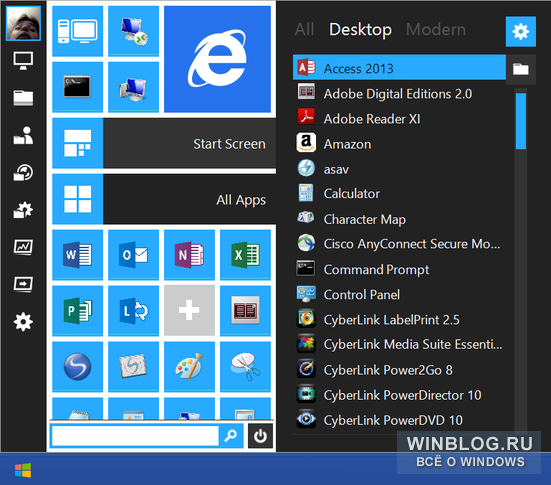Click the user account picture
551x485 pixels.
(x=23, y=23)
